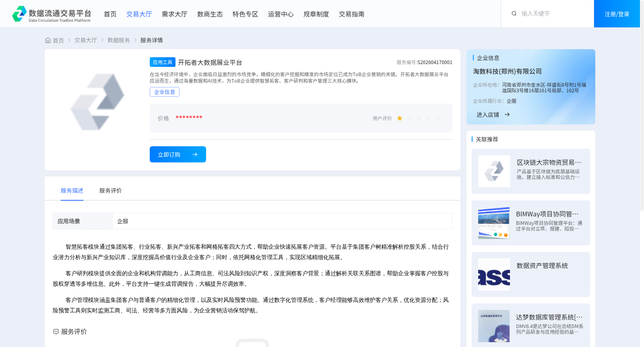Open 交易指南 navigation item
Screen dimensions: 644x347
click(352, 14)
